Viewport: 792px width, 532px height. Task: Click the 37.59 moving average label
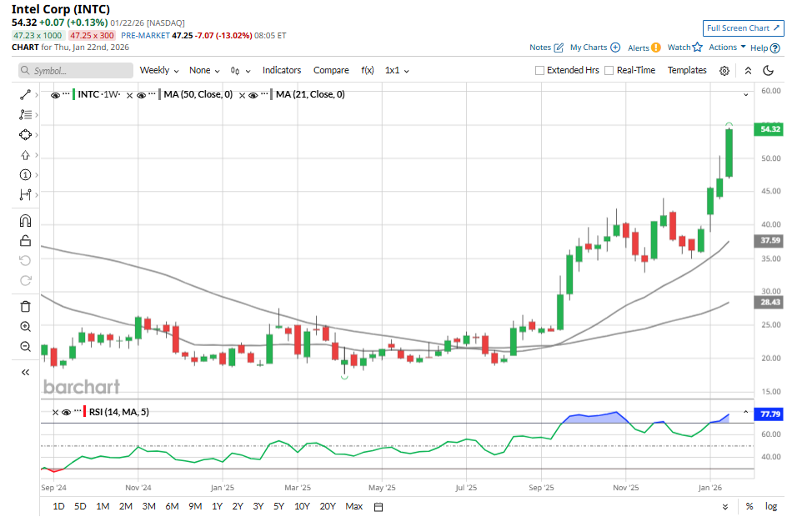[769, 240]
